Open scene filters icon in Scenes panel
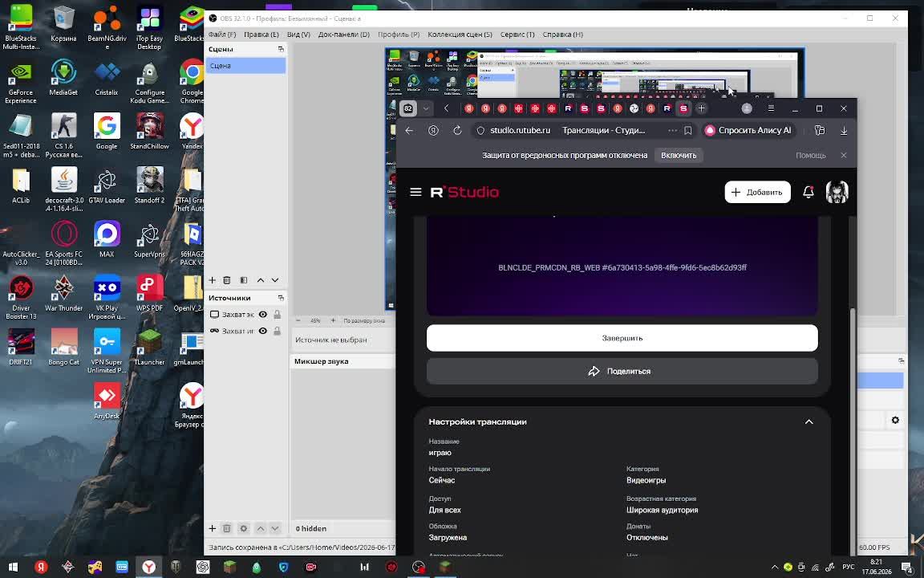924x578 pixels. [243, 280]
